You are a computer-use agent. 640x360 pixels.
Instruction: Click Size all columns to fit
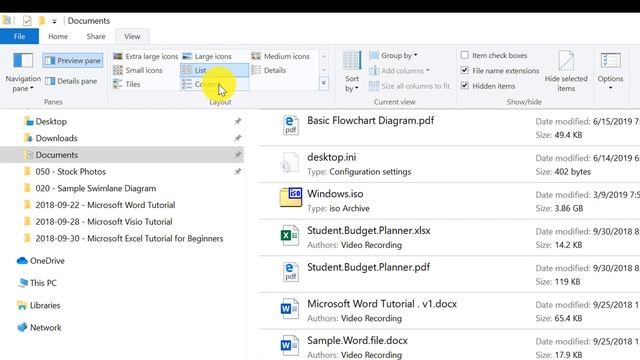coord(409,86)
